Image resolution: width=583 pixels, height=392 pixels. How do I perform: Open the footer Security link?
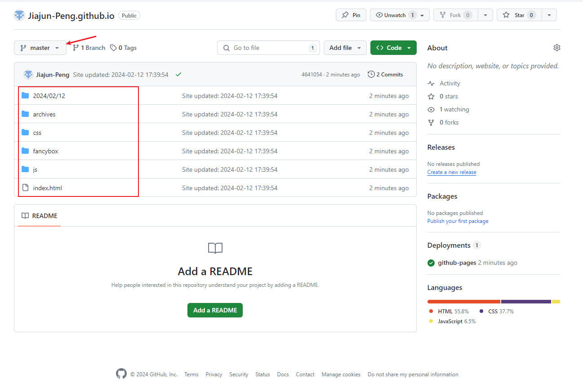coord(239,374)
